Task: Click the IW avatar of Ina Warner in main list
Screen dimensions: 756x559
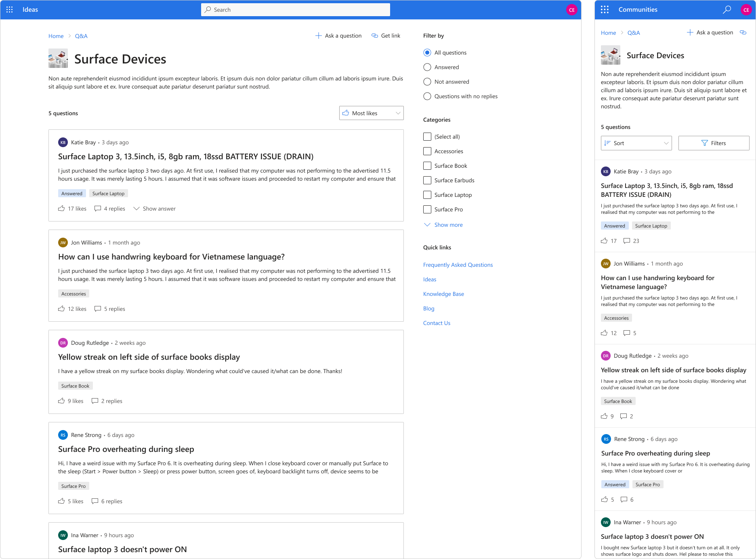Action: [x=63, y=535]
